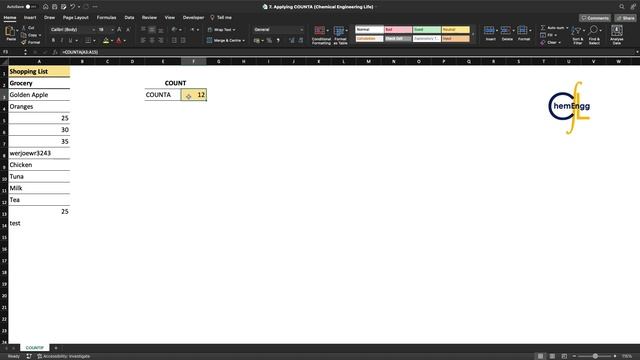
Task: Open the Draw ribbon tab
Action: 49,18
